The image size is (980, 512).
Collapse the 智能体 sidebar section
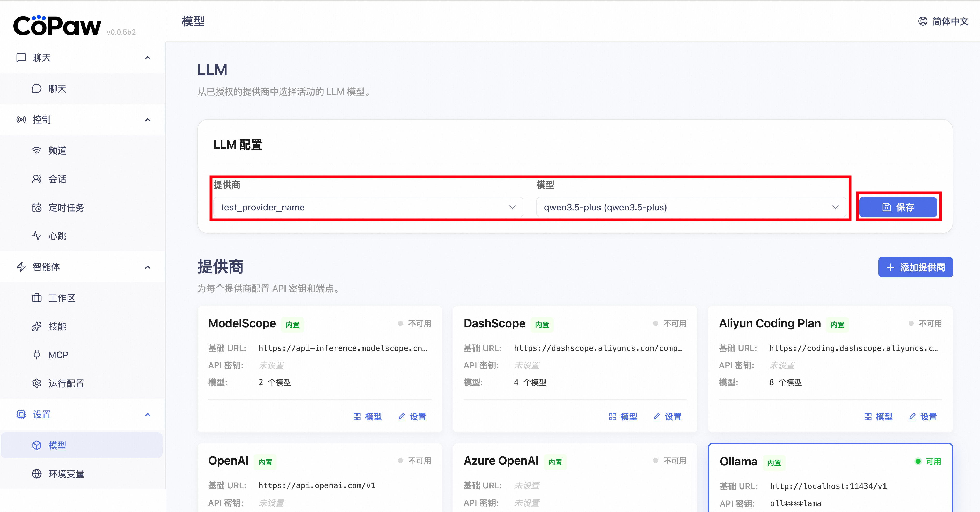pyautogui.click(x=148, y=267)
